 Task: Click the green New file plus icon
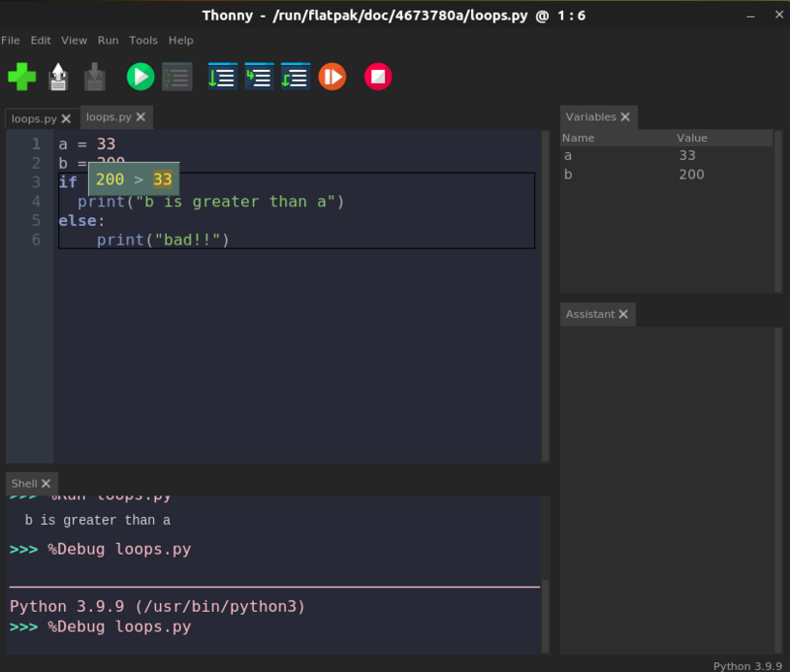(22, 76)
